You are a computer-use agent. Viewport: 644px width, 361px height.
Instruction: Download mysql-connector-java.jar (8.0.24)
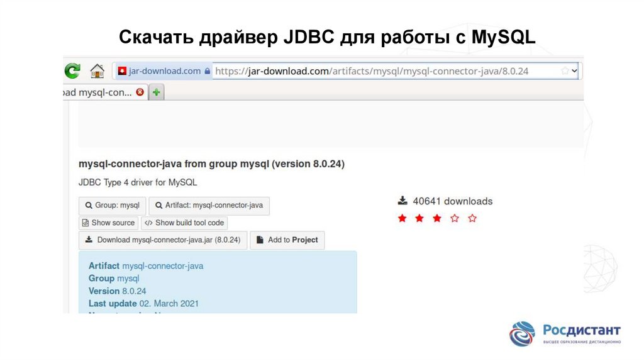click(163, 240)
